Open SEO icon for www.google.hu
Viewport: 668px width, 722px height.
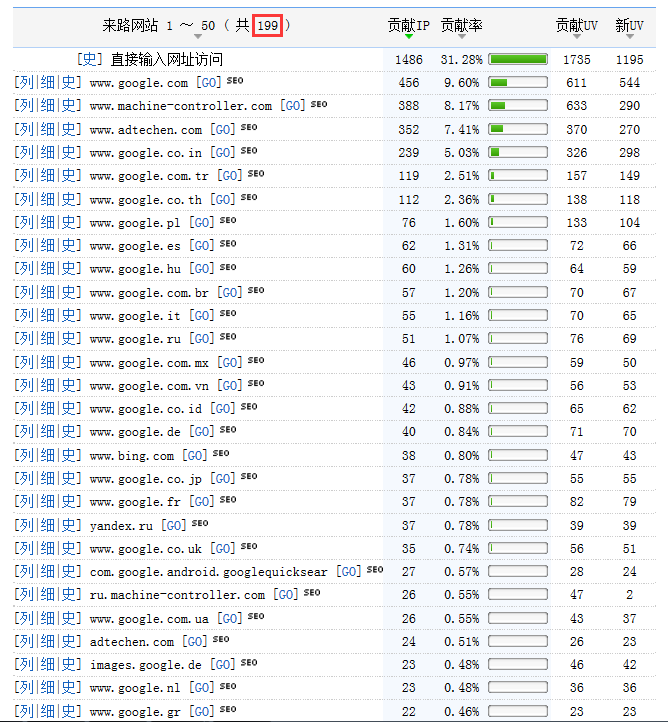click(228, 267)
